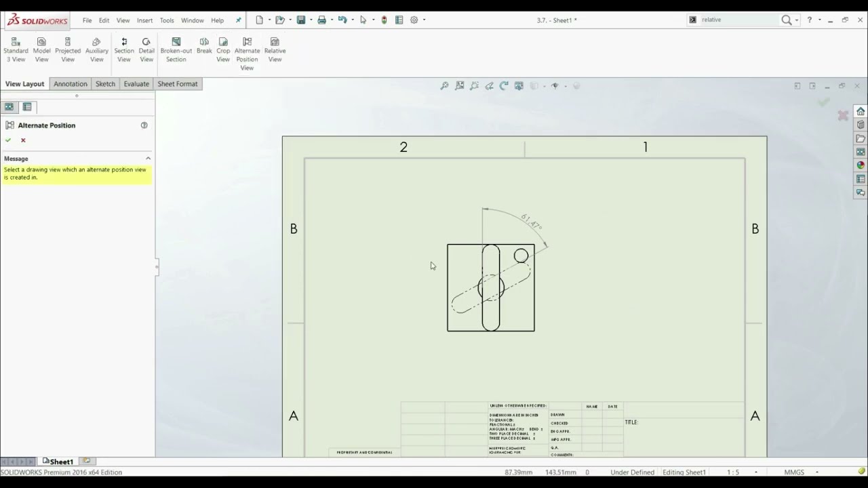Screen dimensions: 868x488
Task: Select Alternate Position View tool
Action: coord(247,54)
